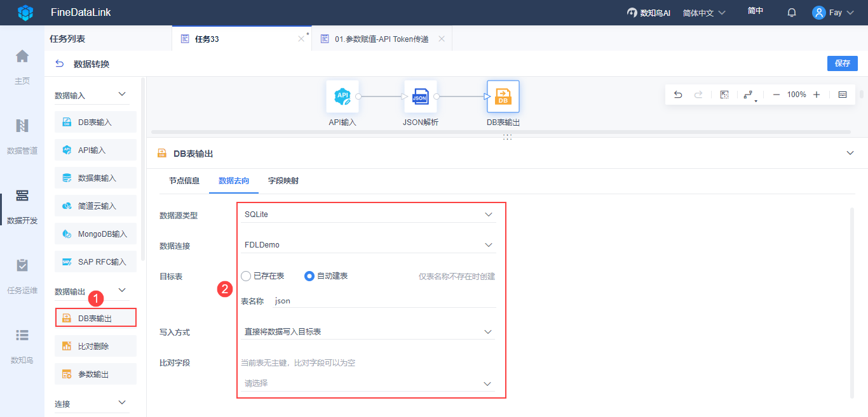Click the undo icon in canvas toolbar
This screenshot has width=868, height=417.
click(x=678, y=95)
